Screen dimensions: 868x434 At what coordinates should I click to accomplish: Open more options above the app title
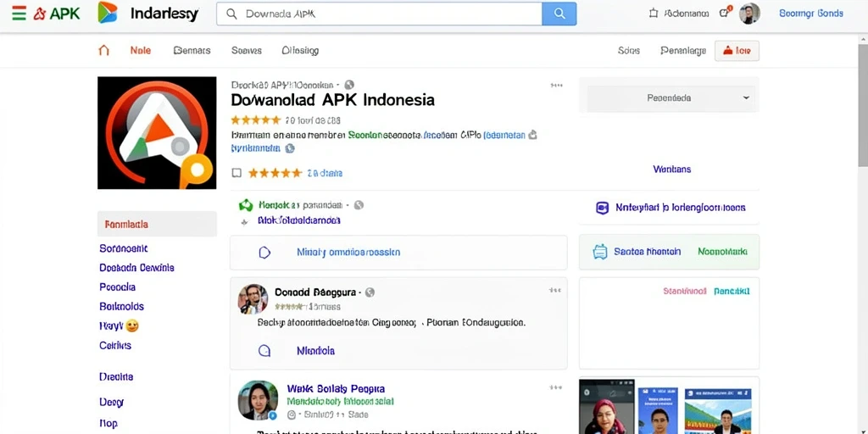click(556, 86)
